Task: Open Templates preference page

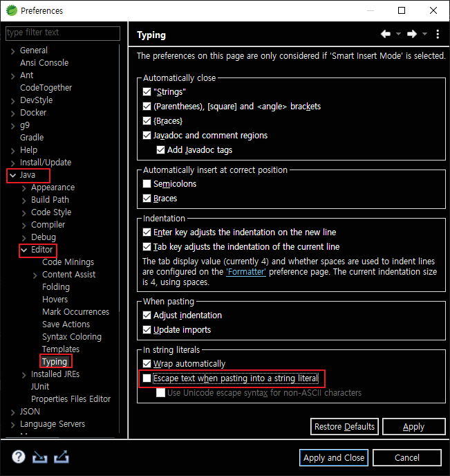Action: click(x=61, y=349)
